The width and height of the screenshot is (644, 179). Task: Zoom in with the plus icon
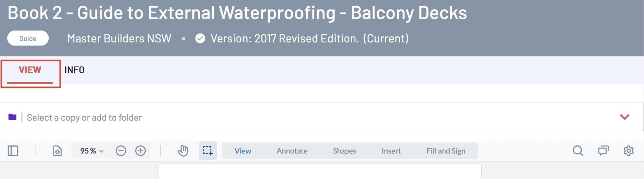tap(141, 151)
